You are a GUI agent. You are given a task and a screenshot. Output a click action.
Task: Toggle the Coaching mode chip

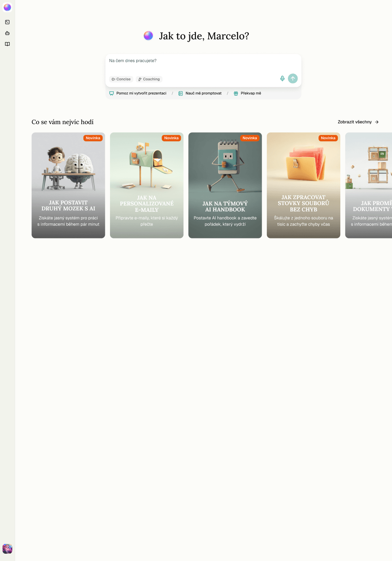149,79
